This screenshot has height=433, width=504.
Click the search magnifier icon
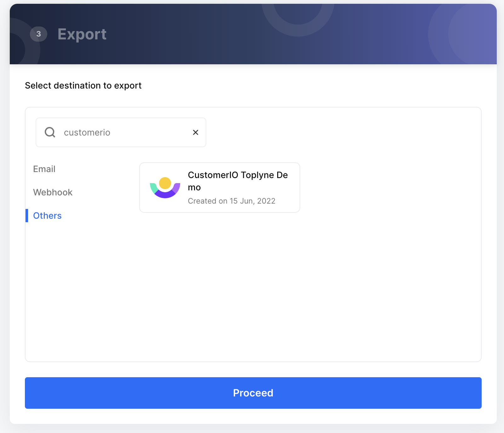[x=50, y=132]
